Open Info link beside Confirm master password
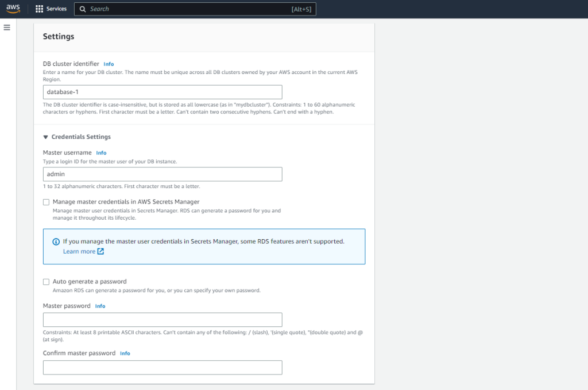588x390 pixels. coord(125,353)
